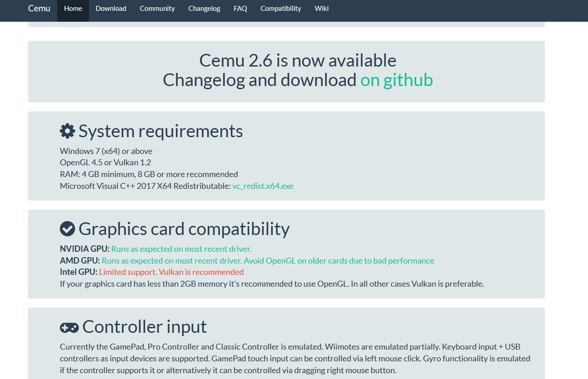Click the checkmark icon beside Graphics card compatibility
This screenshot has height=379, width=588.
(67, 229)
